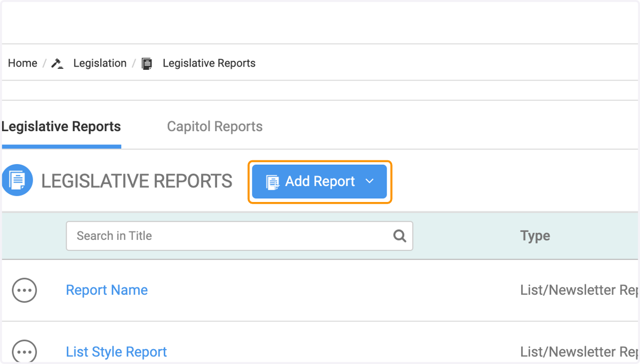This screenshot has width=640, height=364.
Task: Click the document icon beside Legislative Reports breadcrumb
Action: 147,63
